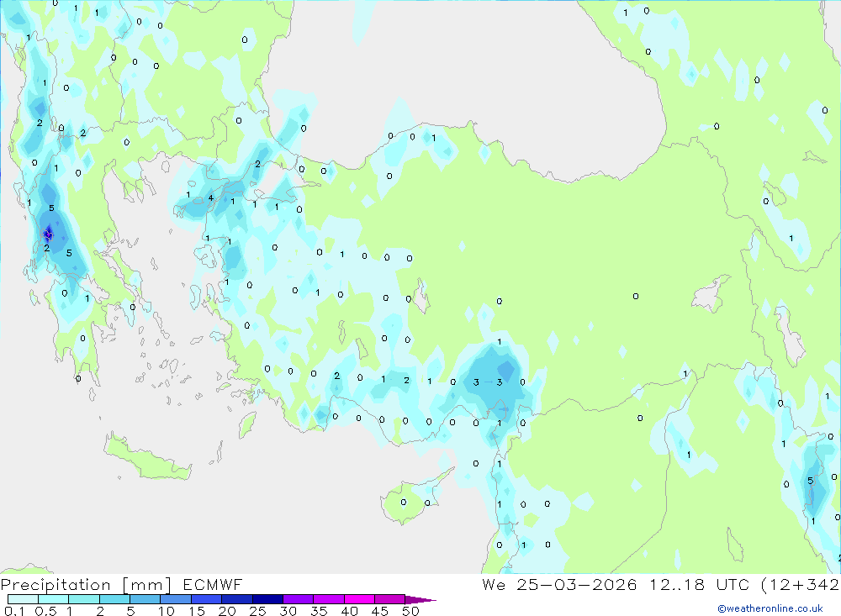Click the '0.5' legend scale label
This screenshot has width=841, height=616.
click(45, 611)
